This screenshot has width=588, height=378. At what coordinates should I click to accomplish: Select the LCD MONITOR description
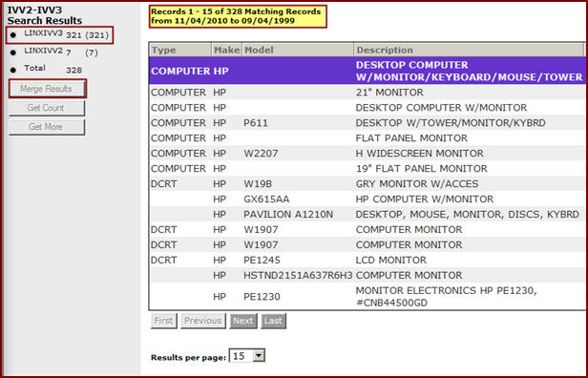[x=391, y=261]
